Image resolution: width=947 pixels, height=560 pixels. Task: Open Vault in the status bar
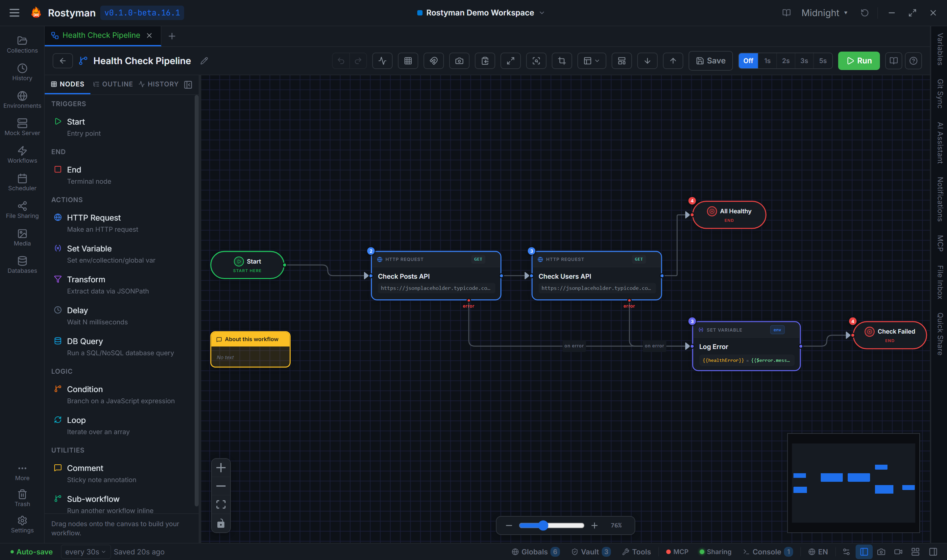click(x=591, y=552)
